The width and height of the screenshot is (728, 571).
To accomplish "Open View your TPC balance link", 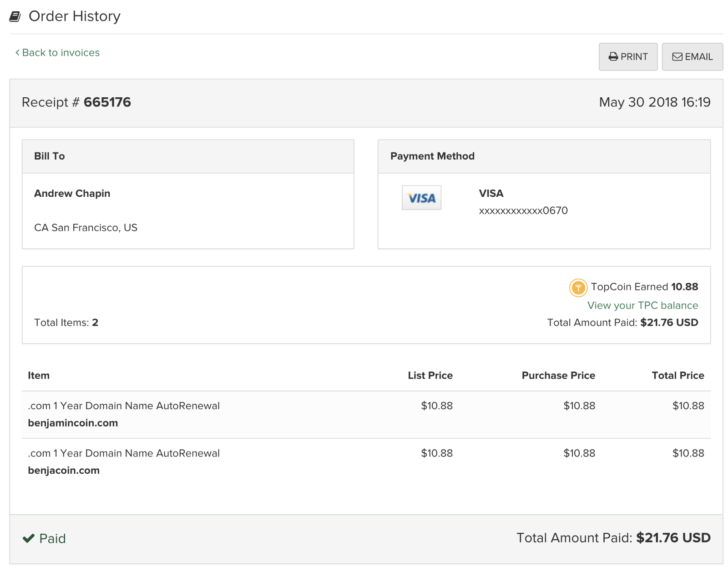I will click(x=642, y=306).
